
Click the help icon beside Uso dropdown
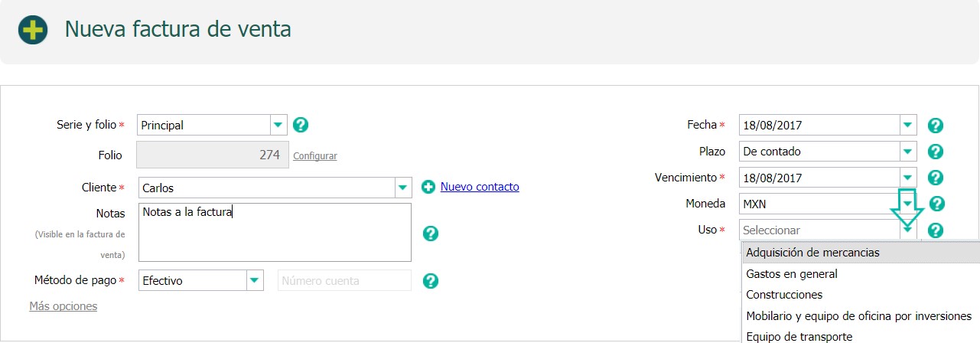pyautogui.click(x=935, y=230)
